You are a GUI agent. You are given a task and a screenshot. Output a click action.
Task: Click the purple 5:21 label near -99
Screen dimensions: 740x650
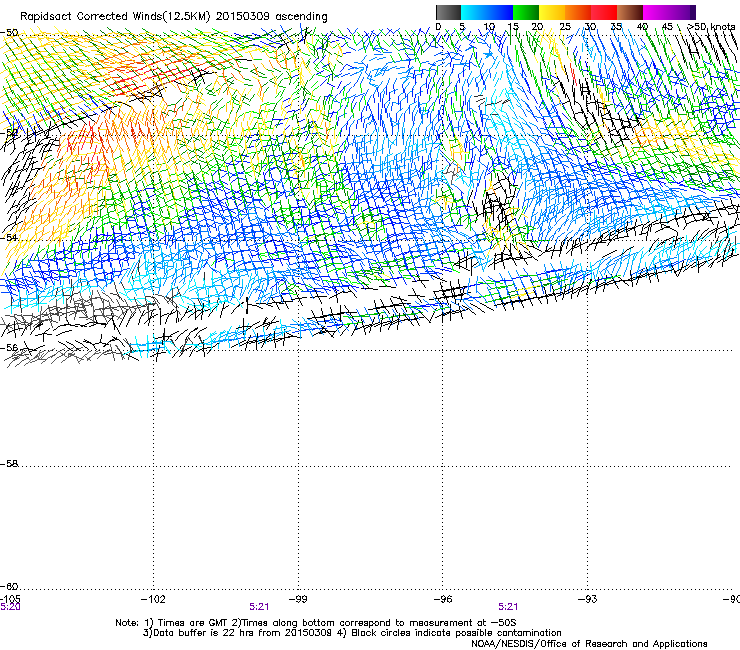[x=259, y=607]
